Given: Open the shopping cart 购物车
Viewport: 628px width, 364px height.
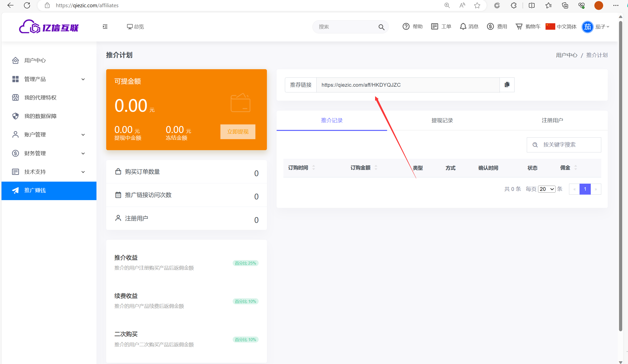Looking at the screenshot, I should (519, 26).
